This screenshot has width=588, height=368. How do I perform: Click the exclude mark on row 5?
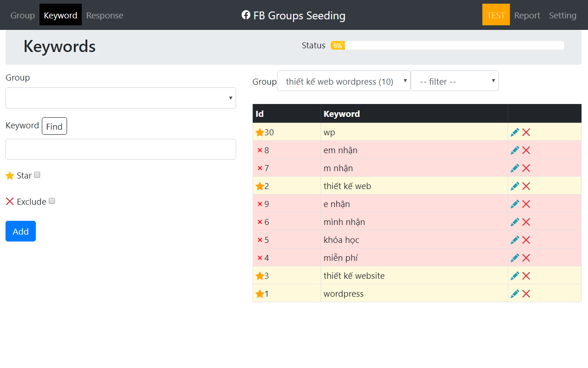260,240
